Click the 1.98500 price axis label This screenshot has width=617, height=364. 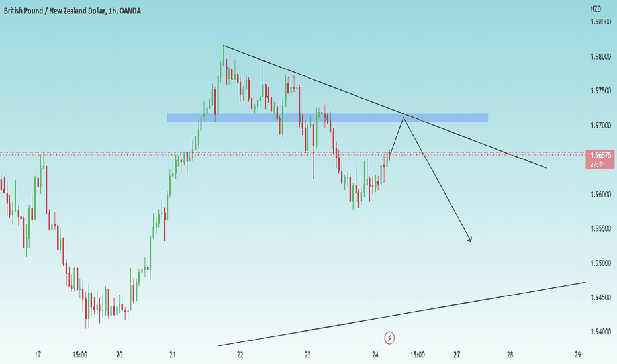pyautogui.click(x=600, y=22)
